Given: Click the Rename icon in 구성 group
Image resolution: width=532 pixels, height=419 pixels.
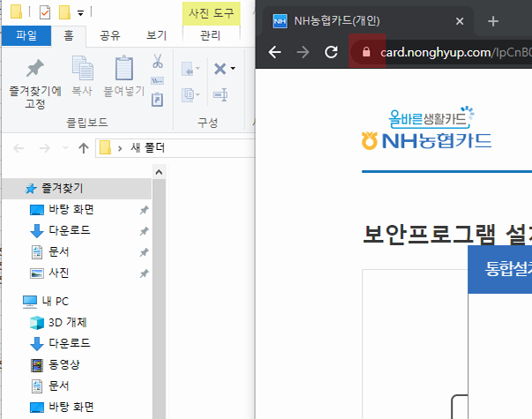Looking at the screenshot, I should point(221,94).
